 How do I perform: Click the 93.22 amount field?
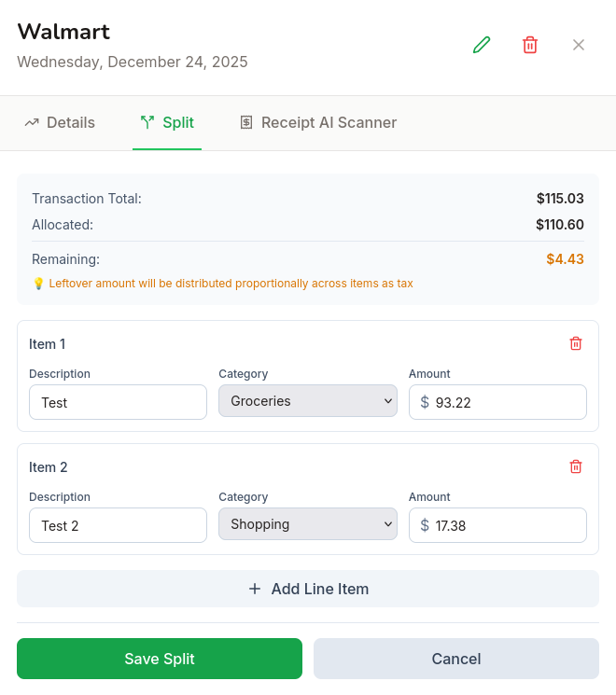tap(505, 402)
